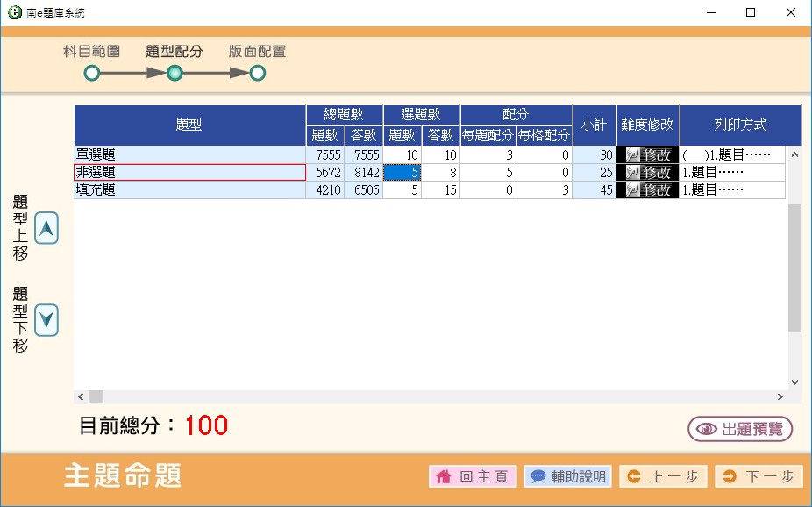Viewport: 812px width, 507px height.
Task: Click the 題型下移 down arrow icon
Action: point(46,319)
